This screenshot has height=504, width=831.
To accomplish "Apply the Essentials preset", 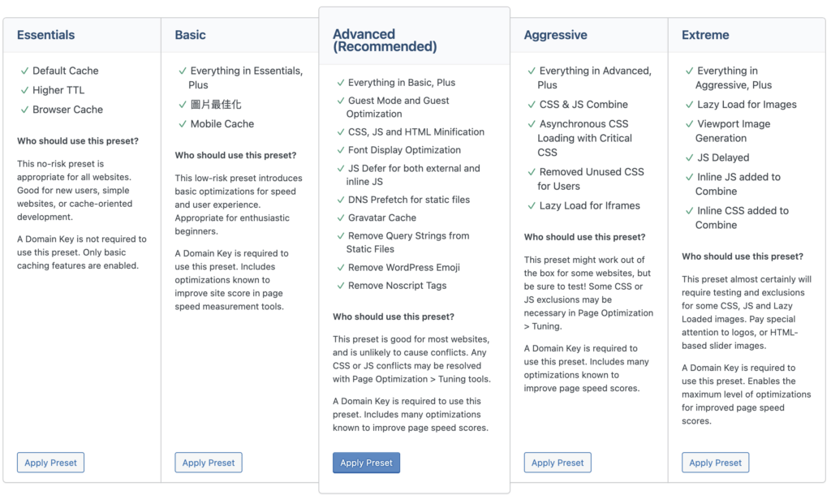I will click(50, 463).
